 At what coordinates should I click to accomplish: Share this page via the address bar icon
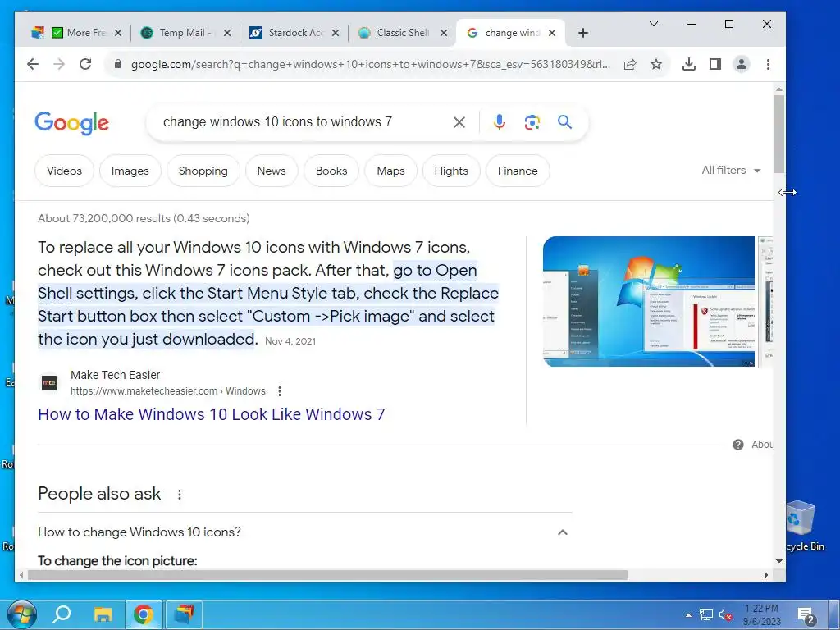coord(630,64)
